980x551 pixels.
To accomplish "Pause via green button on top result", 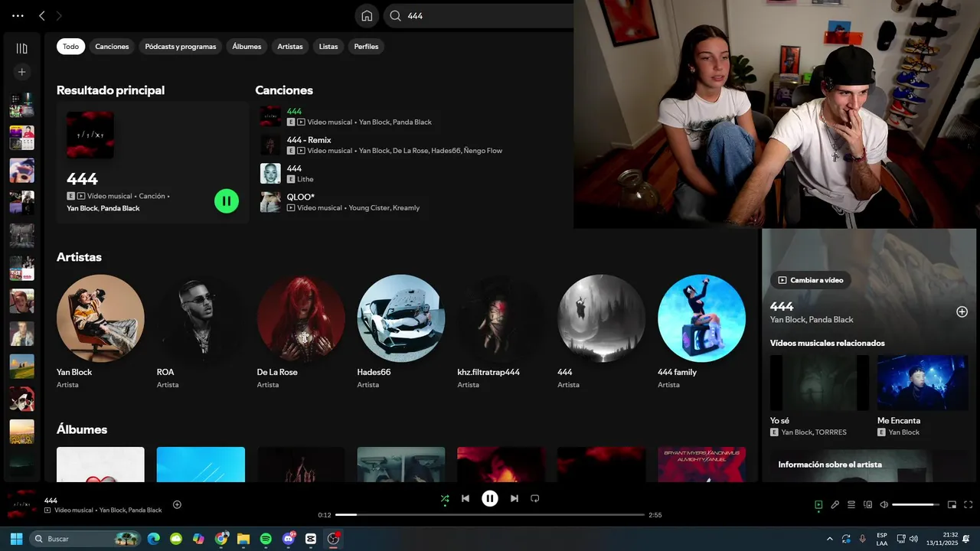I will [x=227, y=201].
